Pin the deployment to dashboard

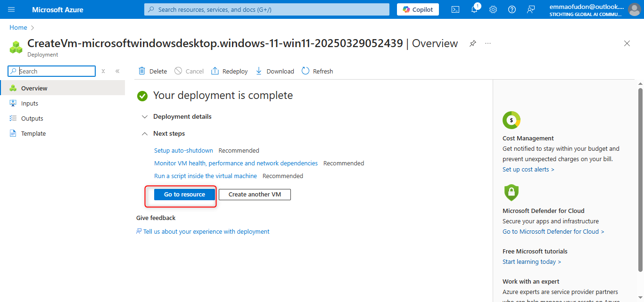pos(472,43)
